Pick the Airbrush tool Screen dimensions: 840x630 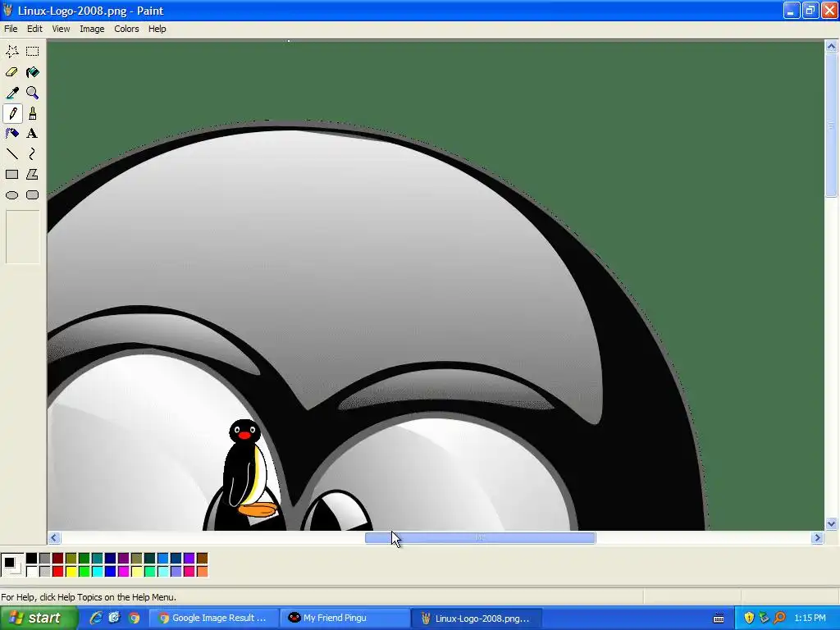pos(11,134)
